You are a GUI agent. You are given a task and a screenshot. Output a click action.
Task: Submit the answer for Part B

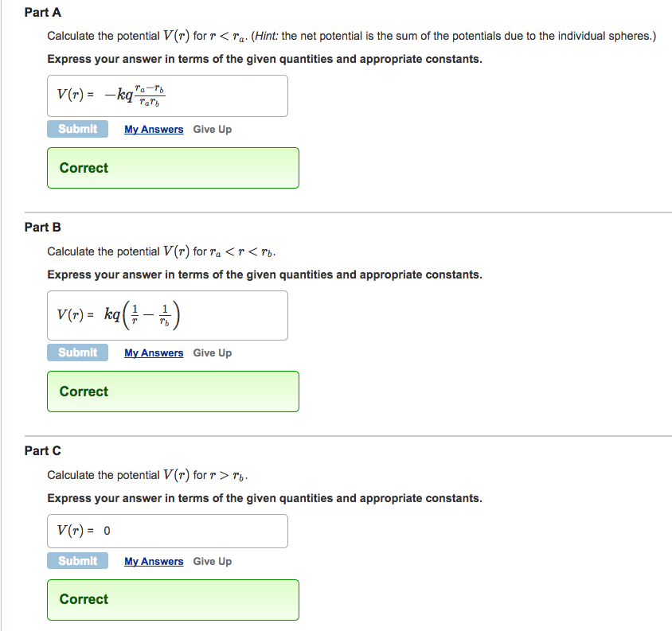[77, 353]
